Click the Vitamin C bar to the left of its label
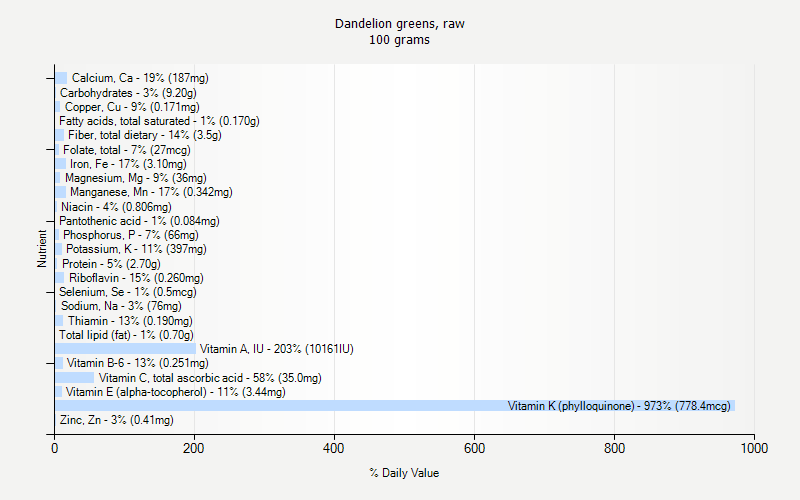 (x=75, y=378)
